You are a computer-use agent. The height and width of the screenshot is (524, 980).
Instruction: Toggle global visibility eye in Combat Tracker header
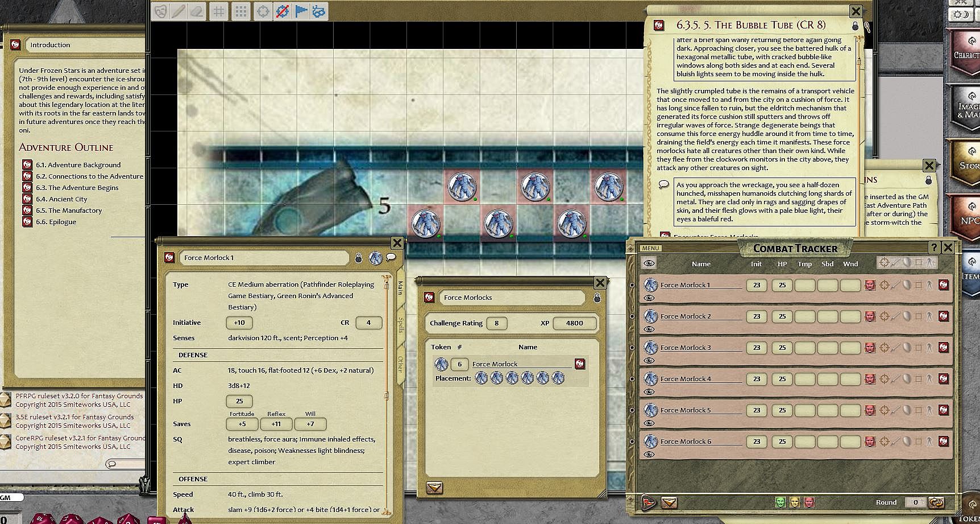click(x=649, y=263)
